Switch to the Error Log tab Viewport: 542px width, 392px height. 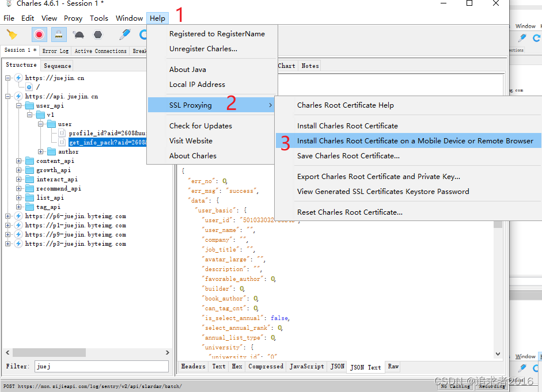click(55, 51)
